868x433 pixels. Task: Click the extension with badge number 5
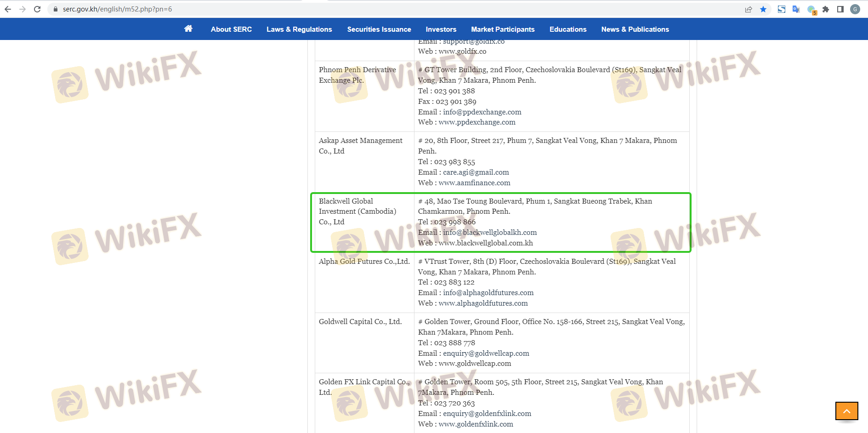811,10
